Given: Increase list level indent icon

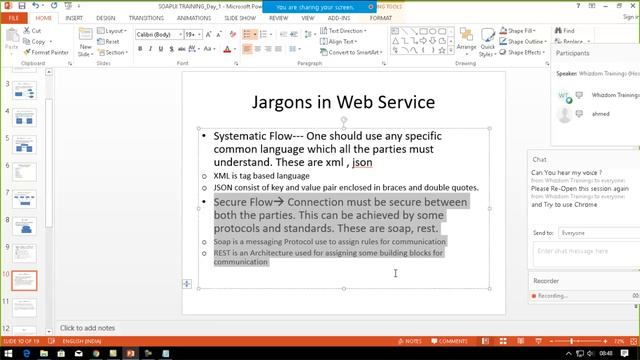Looking at the screenshot, I should (x=293, y=34).
